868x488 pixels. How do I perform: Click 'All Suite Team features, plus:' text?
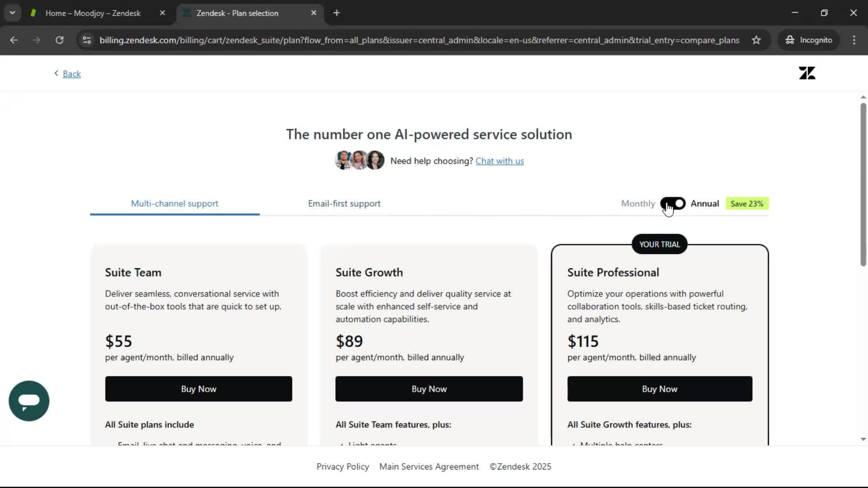pyautogui.click(x=393, y=425)
